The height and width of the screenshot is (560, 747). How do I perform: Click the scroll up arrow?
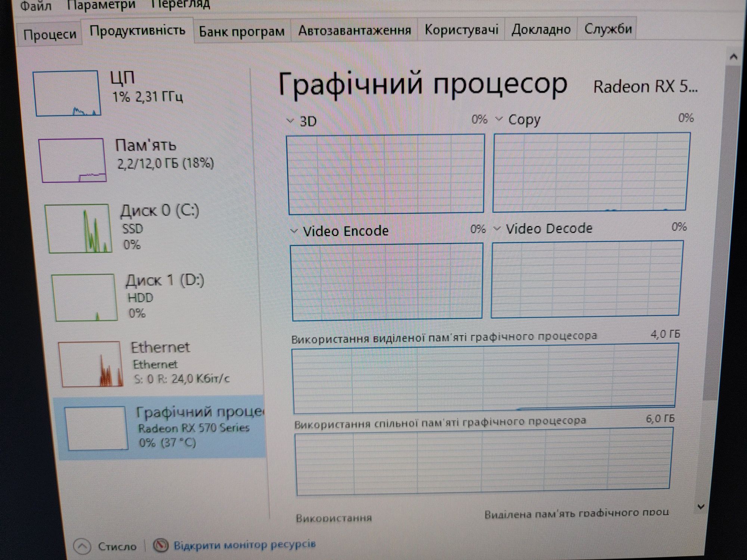tap(733, 57)
